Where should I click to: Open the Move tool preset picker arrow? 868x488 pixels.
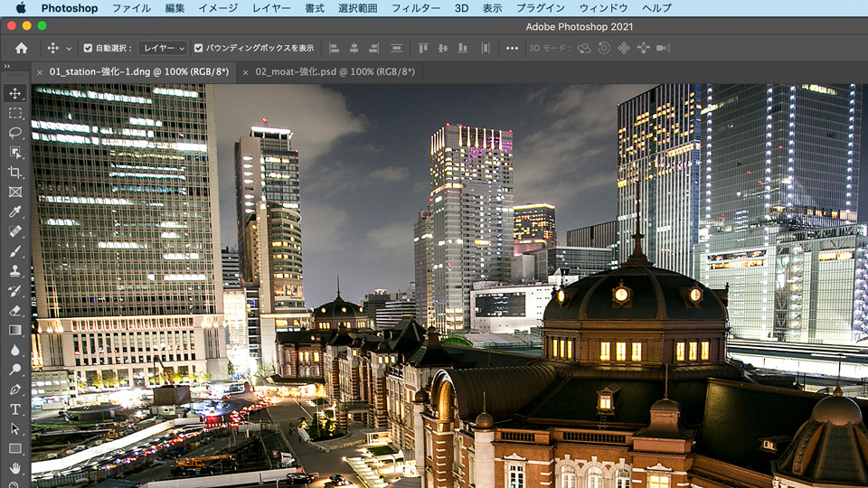(69, 48)
